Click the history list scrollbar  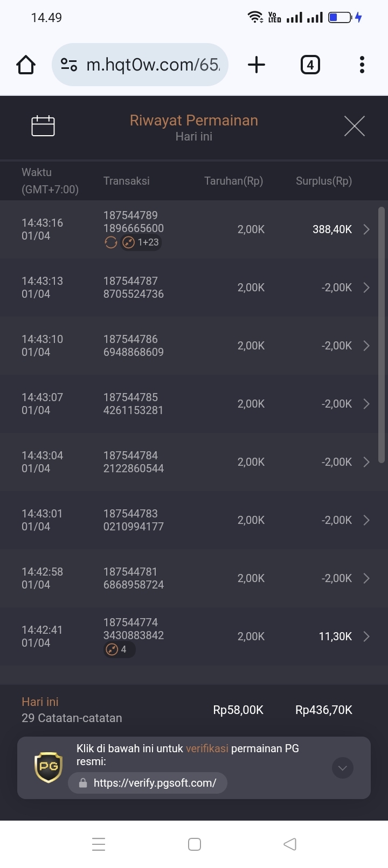(382, 335)
